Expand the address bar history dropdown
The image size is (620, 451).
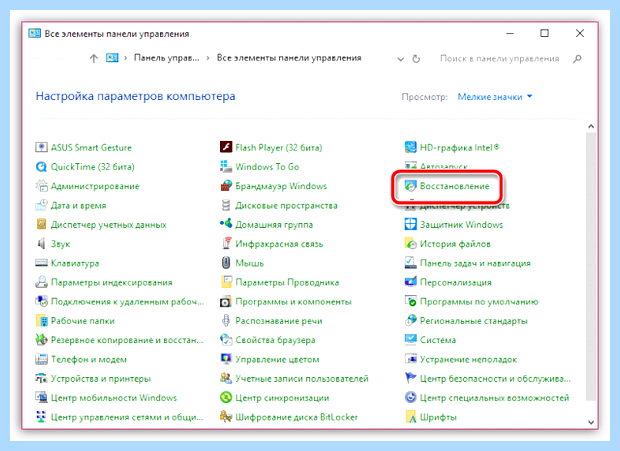click(x=401, y=59)
